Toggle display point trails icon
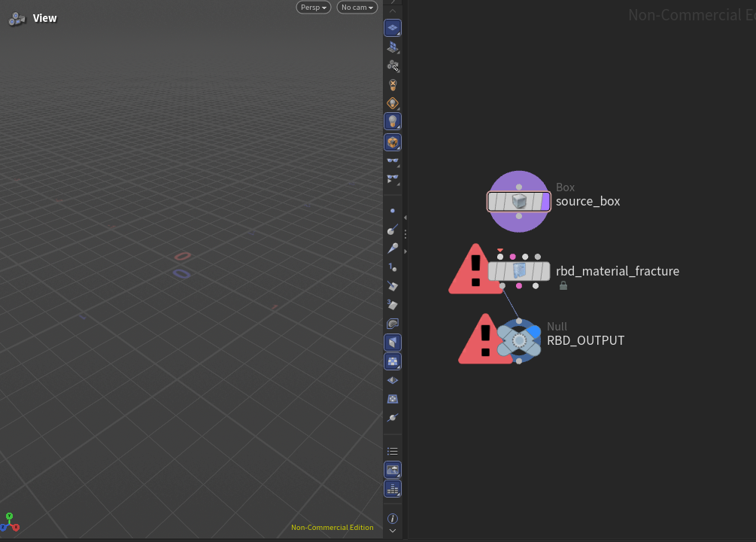This screenshot has width=756, height=542. coord(393,248)
